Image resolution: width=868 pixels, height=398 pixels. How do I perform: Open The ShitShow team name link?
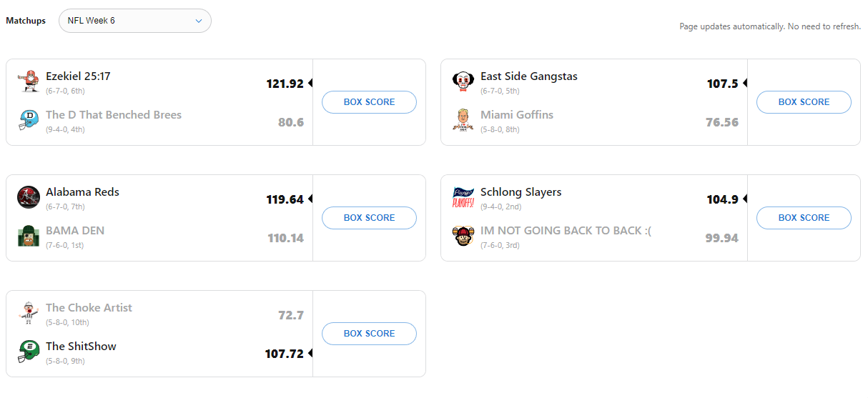pyautogui.click(x=81, y=347)
